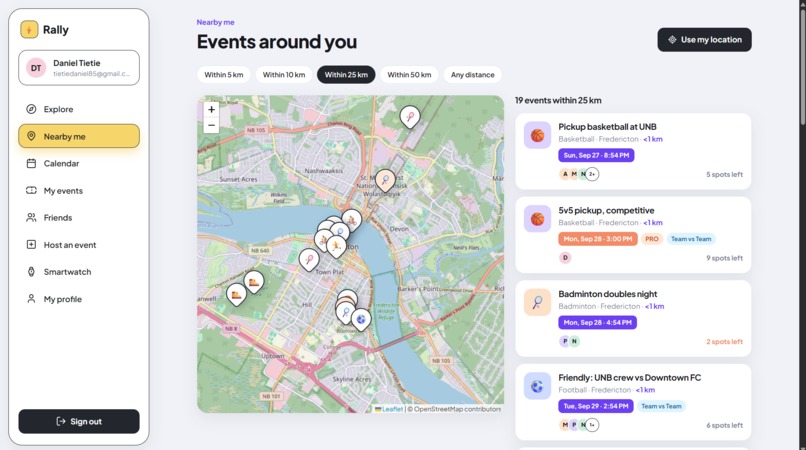Click the Tue, Sep 29 2:54 PM badge
The width and height of the screenshot is (806, 450).
click(x=596, y=406)
